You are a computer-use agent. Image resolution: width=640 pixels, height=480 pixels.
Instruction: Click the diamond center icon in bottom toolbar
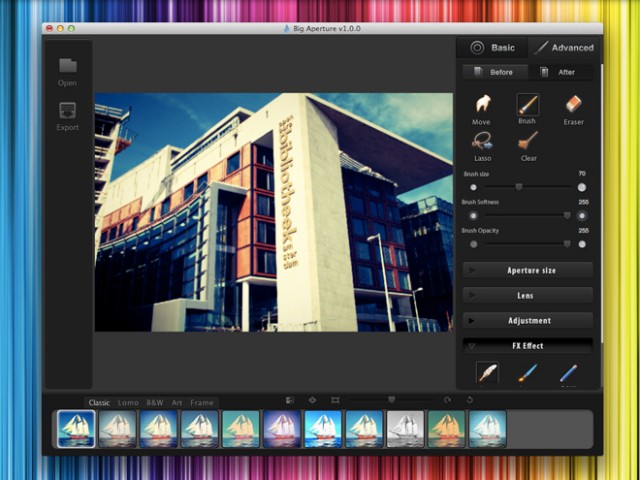[312, 400]
